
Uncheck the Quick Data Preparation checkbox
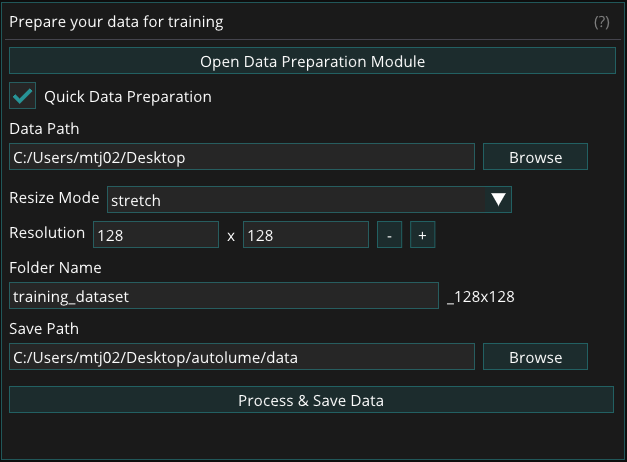click(23, 97)
